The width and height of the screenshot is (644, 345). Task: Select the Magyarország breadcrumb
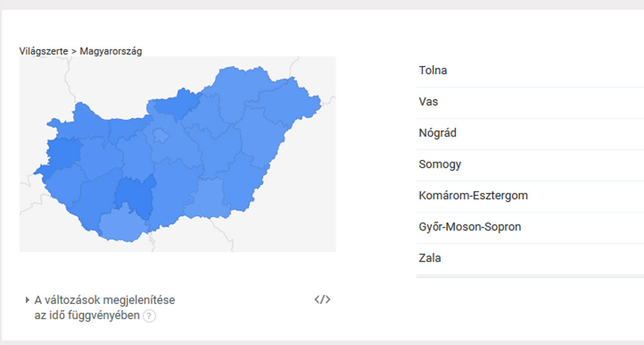click(x=111, y=52)
